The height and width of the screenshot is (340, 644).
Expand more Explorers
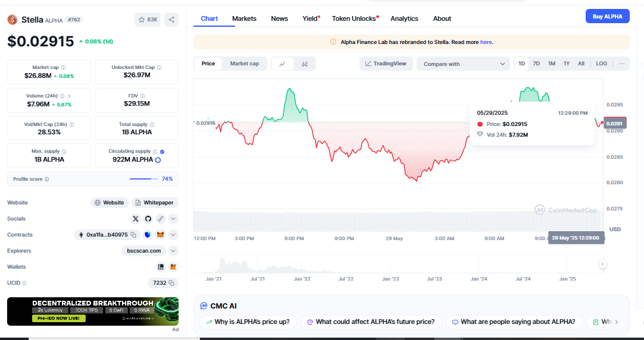(173, 251)
